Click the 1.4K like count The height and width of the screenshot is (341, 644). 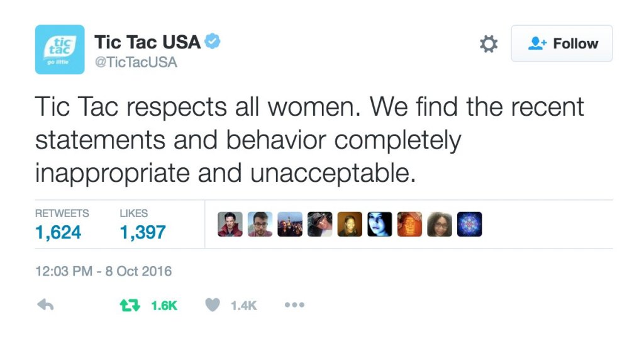[243, 306]
